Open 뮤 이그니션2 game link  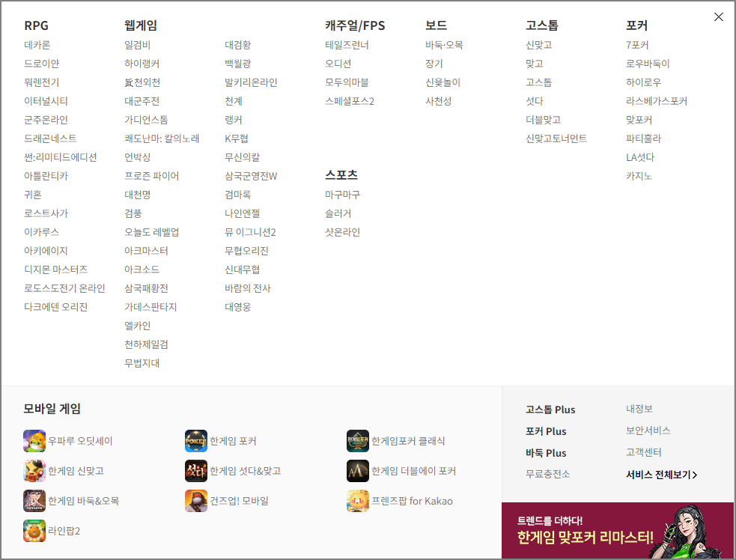coord(250,232)
